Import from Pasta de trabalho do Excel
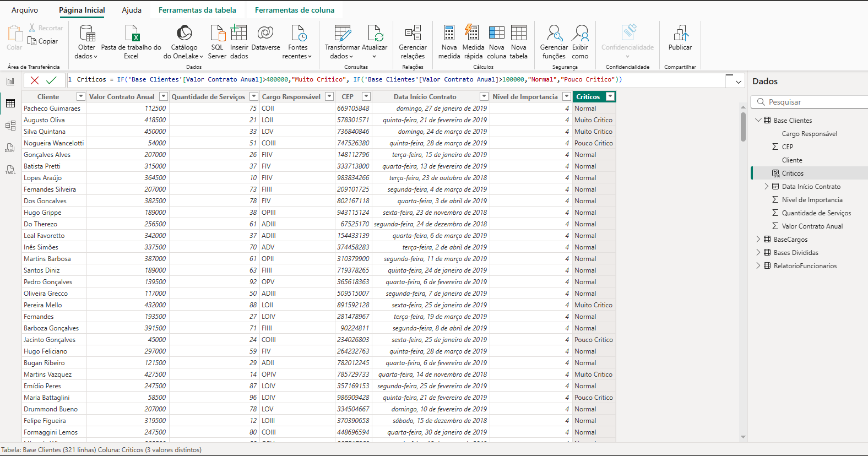The image size is (868, 456). (131, 42)
